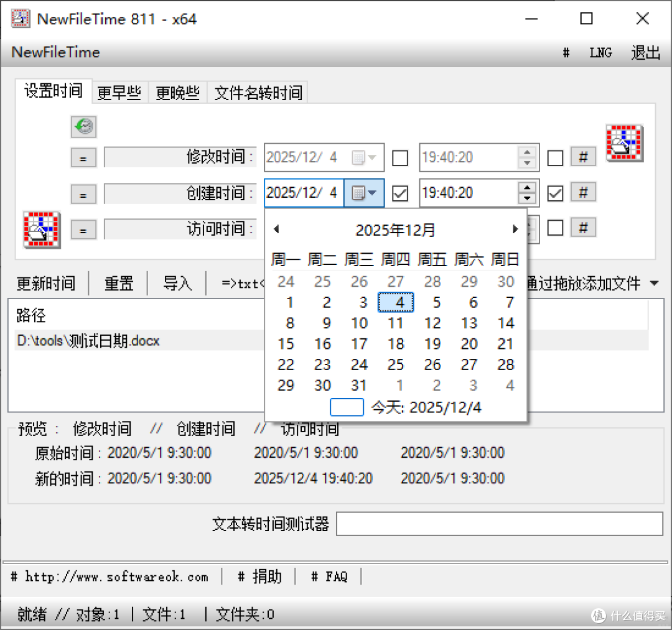Open the # menu in the menu bar
Viewport: 672px width, 630px height.
pos(566,53)
